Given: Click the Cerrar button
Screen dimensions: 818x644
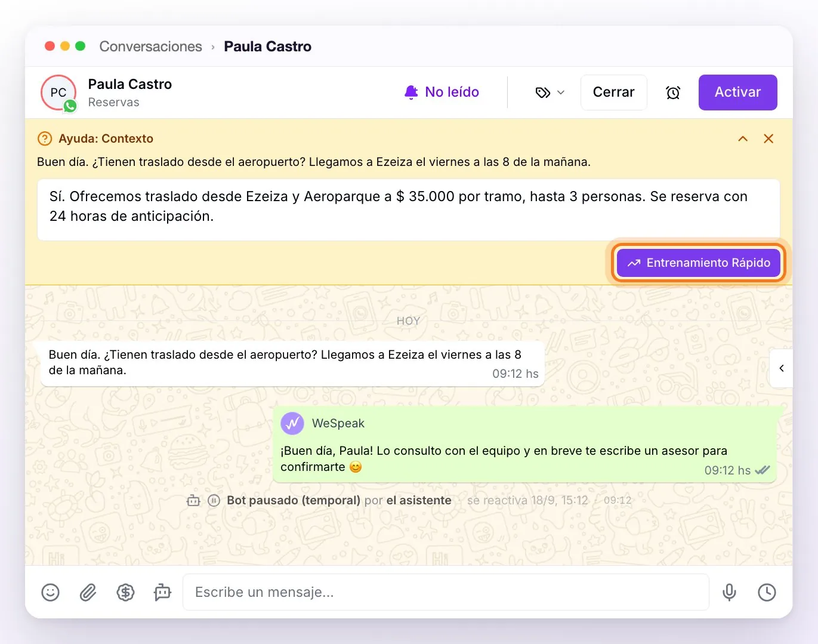Looking at the screenshot, I should tap(613, 93).
